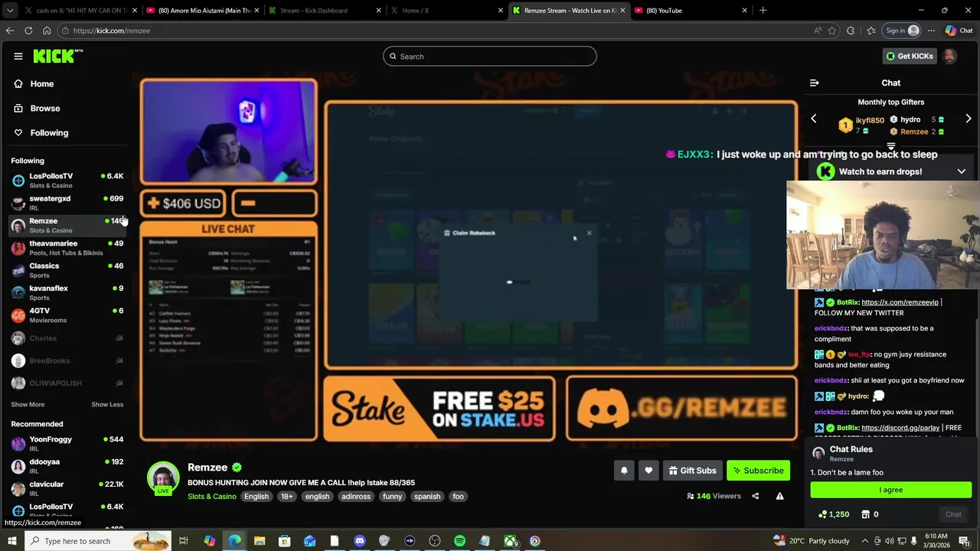Go to Home in the sidebar

click(x=42, y=83)
